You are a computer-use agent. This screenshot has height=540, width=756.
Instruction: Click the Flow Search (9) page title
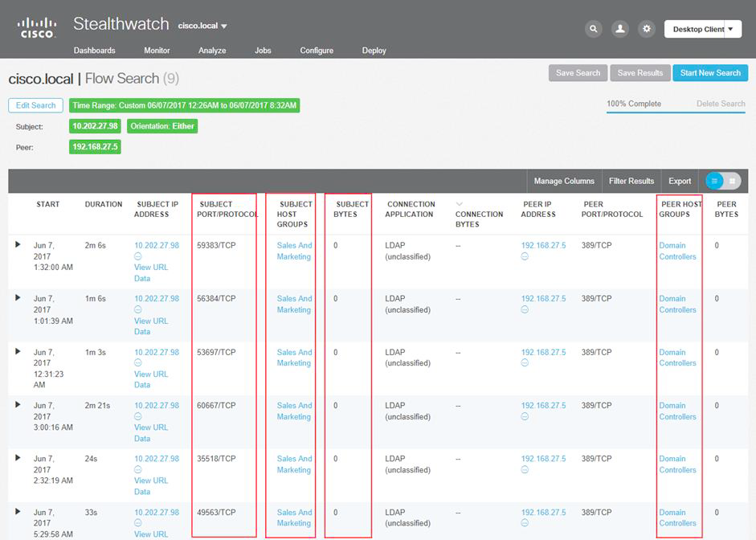coord(132,79)
